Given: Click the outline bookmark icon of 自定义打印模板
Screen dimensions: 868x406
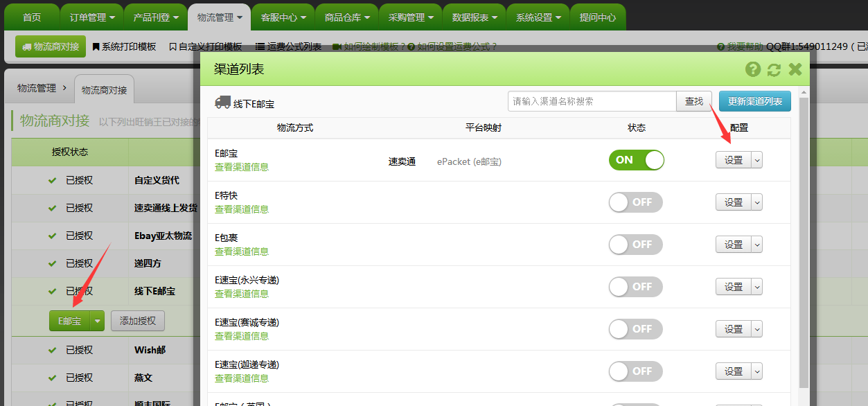Looking at the screenshot, I should click(x=172, y=46).
